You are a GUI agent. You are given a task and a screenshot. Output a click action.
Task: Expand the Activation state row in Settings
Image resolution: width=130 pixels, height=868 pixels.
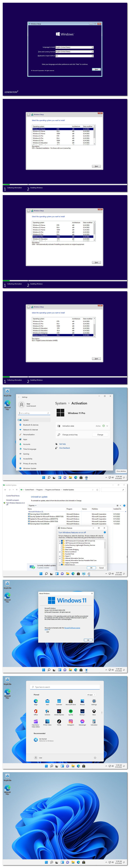(107, 426)
